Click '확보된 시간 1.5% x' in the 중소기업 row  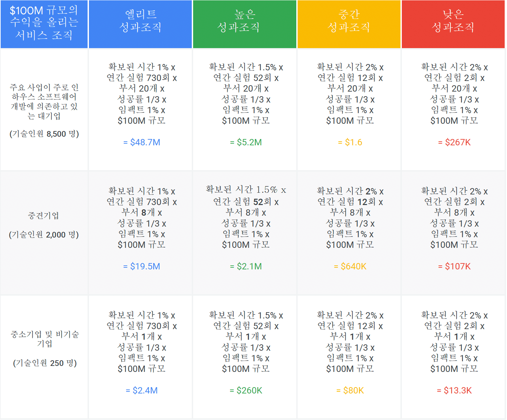pos(246,315)
